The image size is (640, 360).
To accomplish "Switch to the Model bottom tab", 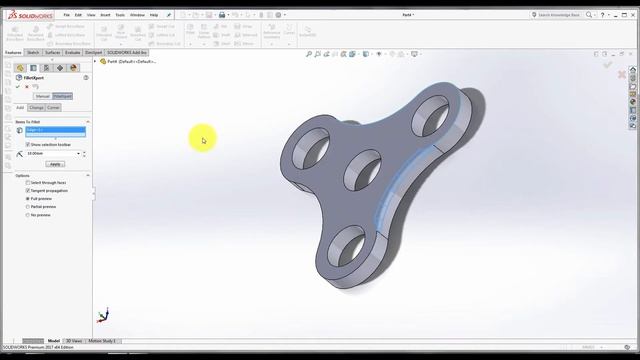I will point(53,341).
